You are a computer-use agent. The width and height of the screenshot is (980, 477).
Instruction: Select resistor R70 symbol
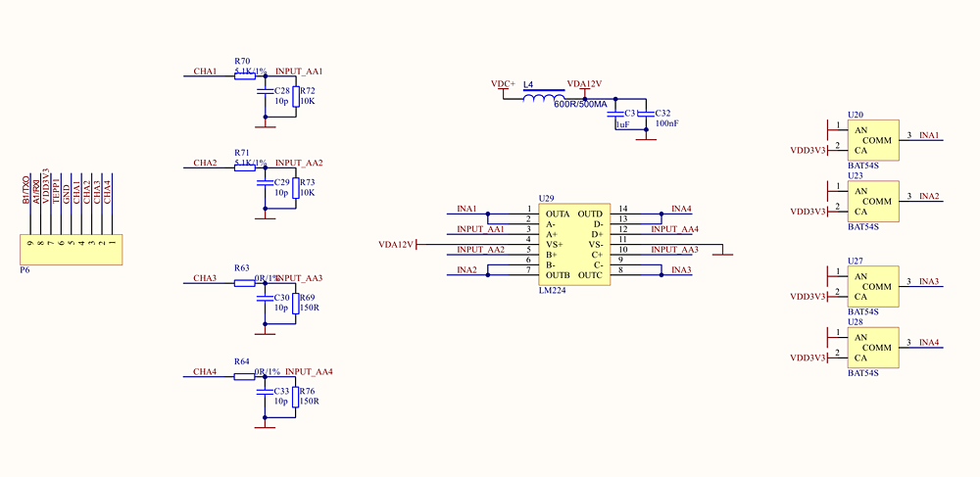point(244,76)
